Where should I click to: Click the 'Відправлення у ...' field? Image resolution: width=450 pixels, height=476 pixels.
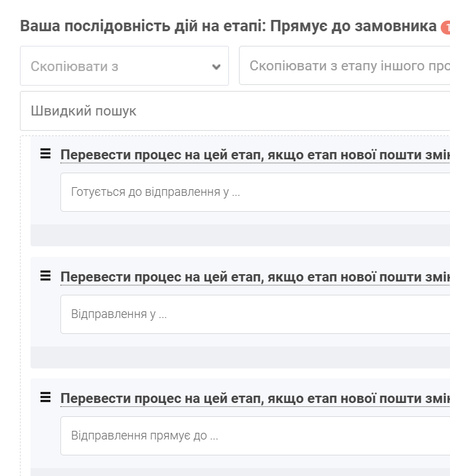coord(255,314)
